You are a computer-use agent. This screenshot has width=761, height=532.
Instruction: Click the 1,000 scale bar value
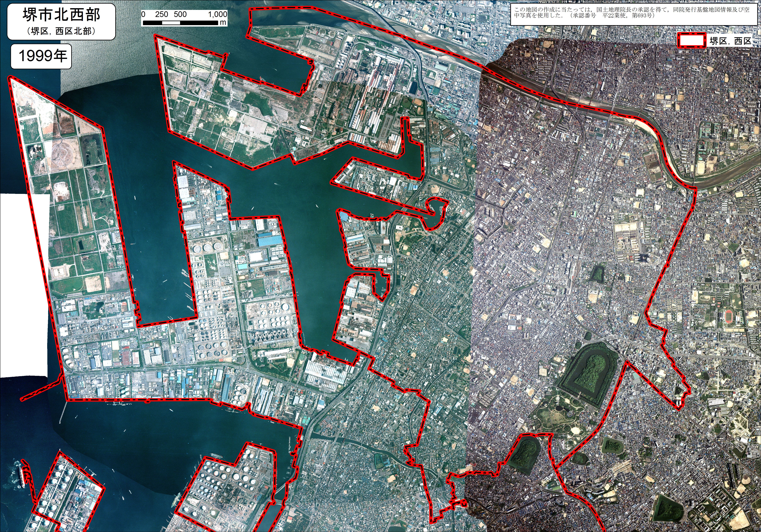click(x=217, y=15)
